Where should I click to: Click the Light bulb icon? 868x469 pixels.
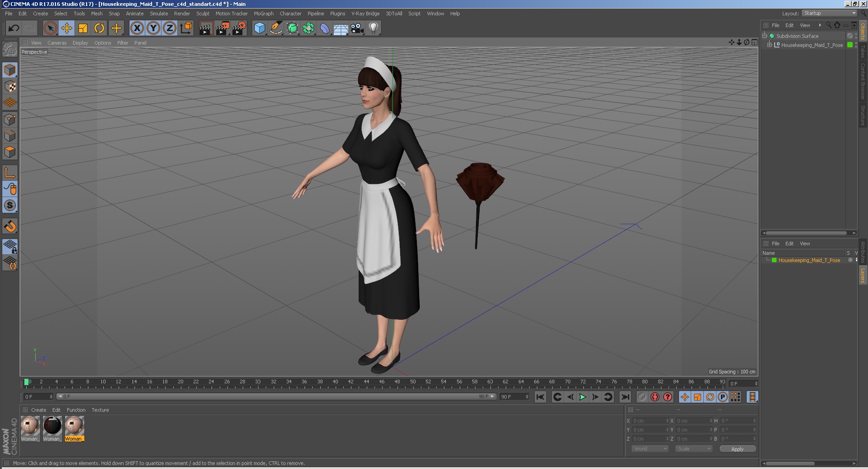[374, 28]
